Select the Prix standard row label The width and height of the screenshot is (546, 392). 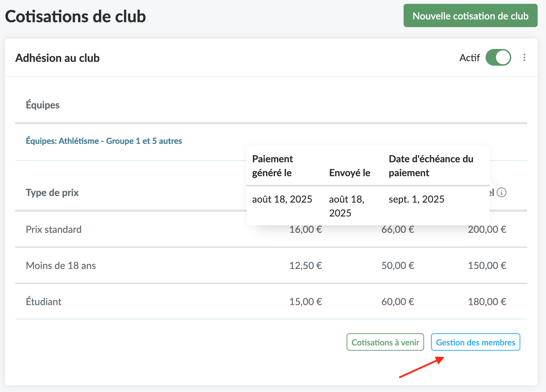(53, 230)
